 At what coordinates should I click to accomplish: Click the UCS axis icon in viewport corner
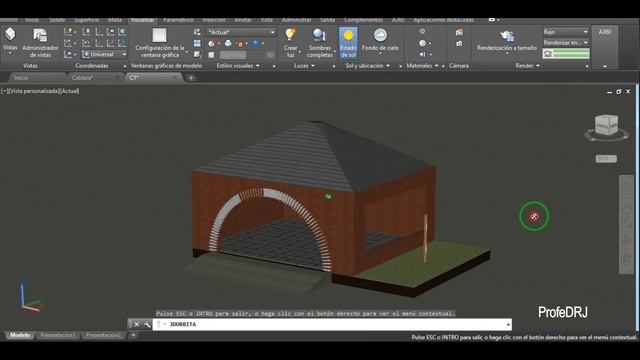point(30,294)
